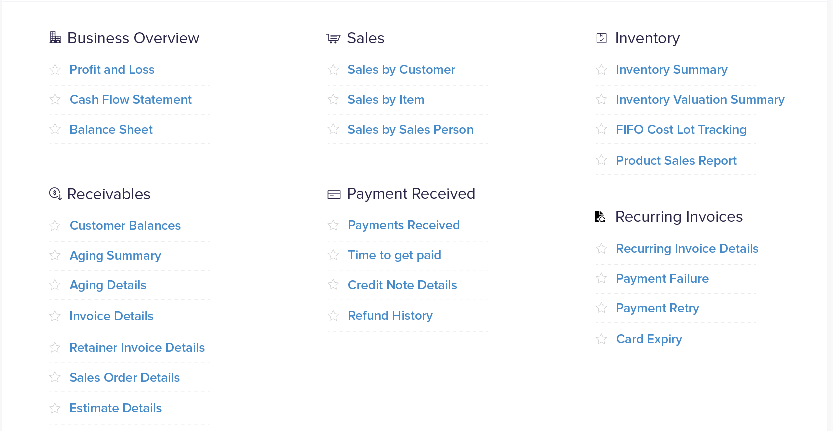
Task: Click the Business Overview building icon
Action: tap(55, 38)
